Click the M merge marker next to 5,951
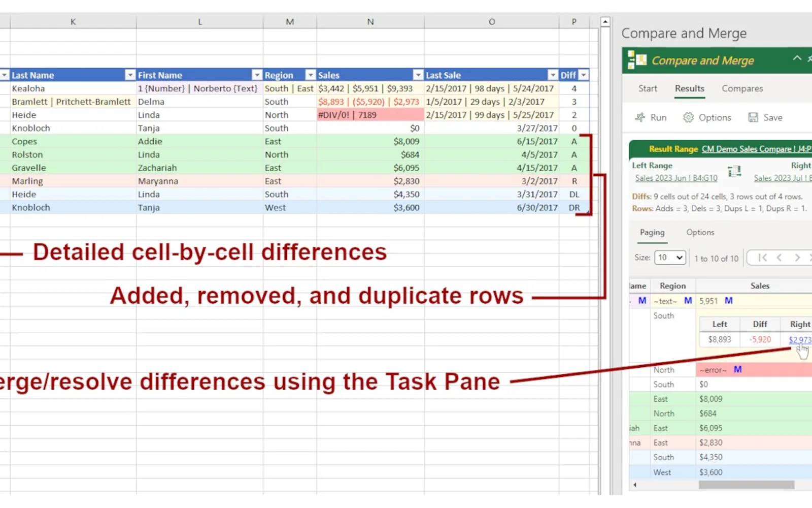This screenshot has width=812, height=508. pos(728,301)
